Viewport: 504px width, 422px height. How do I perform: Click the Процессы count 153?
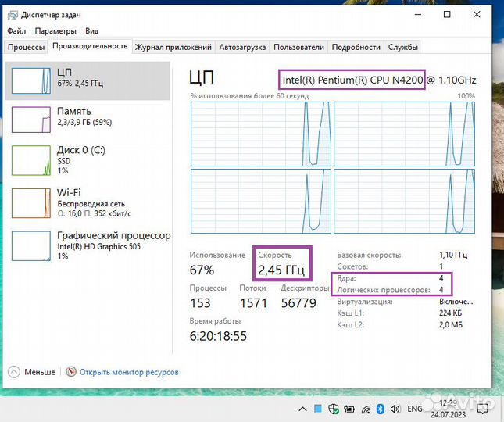(x=200, y=303)
